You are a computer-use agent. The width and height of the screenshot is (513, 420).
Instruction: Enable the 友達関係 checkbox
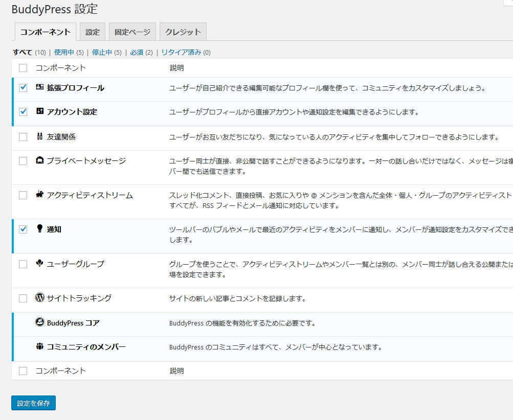point(23,136)
